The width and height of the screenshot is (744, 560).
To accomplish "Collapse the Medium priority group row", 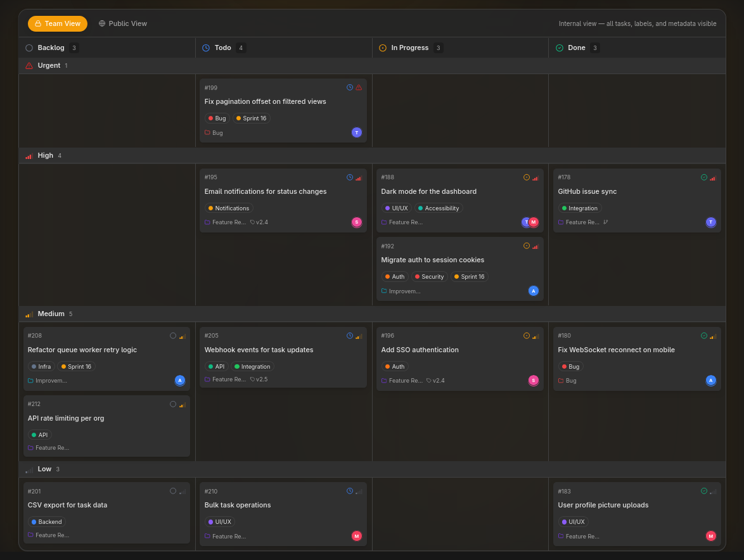I will click(x=51, y=314).
